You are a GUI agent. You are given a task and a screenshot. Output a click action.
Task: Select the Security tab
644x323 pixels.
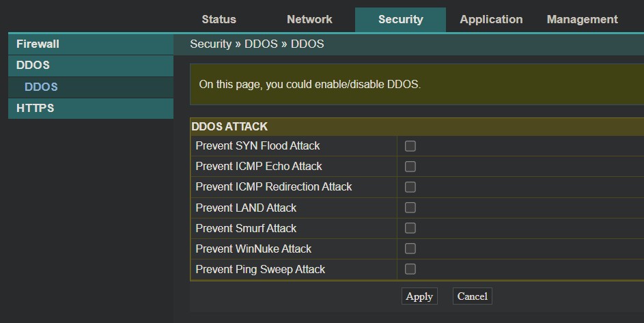(400, 20)
